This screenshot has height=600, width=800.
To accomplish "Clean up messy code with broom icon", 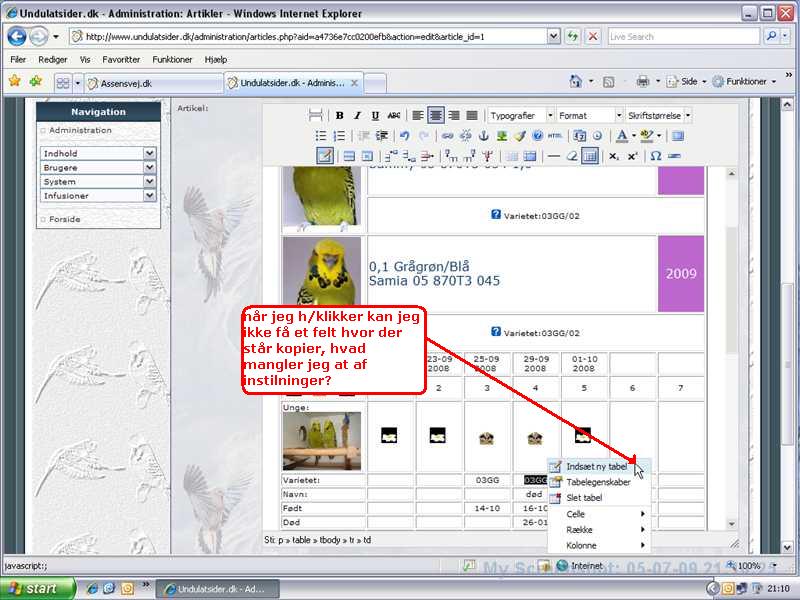I will pyautogui.click(x=520, y=136).
